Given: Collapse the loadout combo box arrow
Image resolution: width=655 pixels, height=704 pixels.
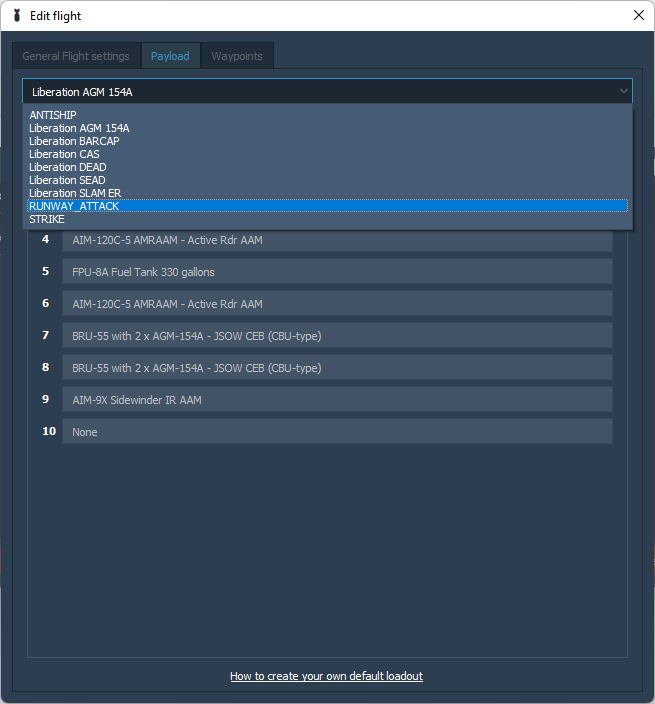Looking at the screenshot, I should [x=624, y=91].
